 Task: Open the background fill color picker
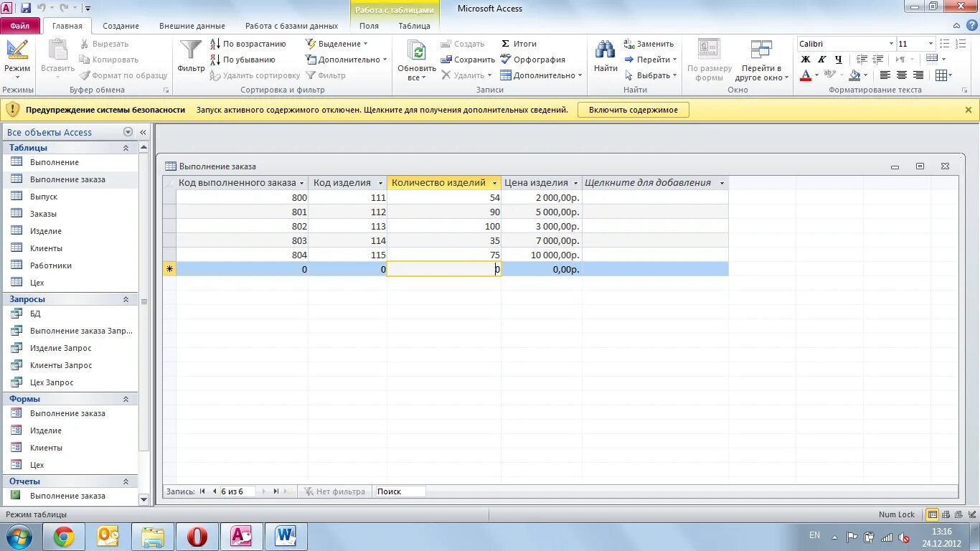click(866, 75)
